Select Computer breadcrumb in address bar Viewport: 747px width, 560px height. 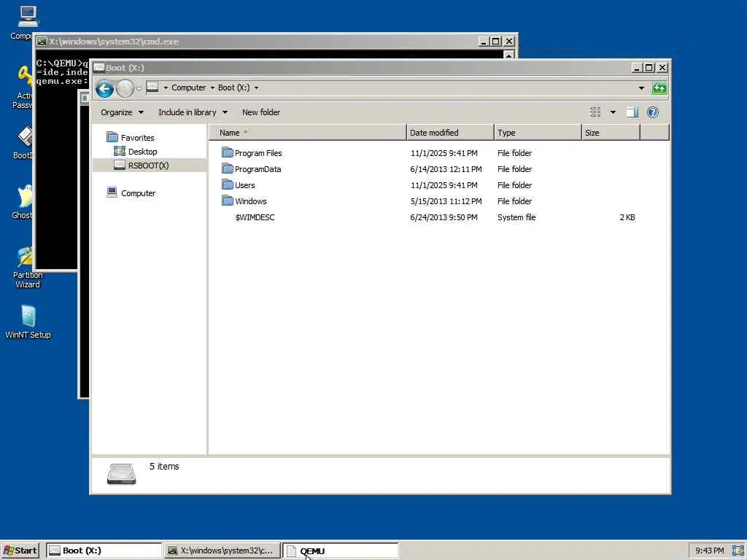click(x=189, y=87)
